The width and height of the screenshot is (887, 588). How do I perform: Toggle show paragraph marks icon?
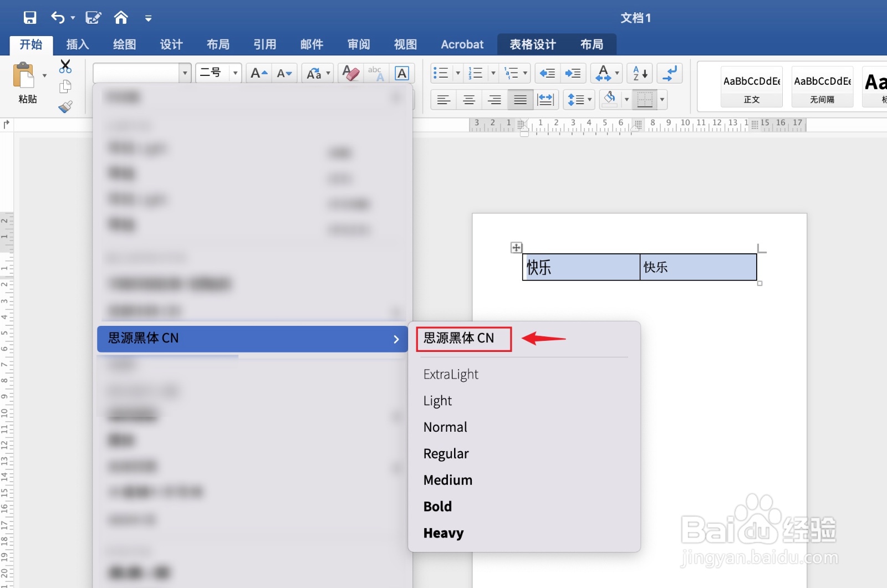pos(670,73)
